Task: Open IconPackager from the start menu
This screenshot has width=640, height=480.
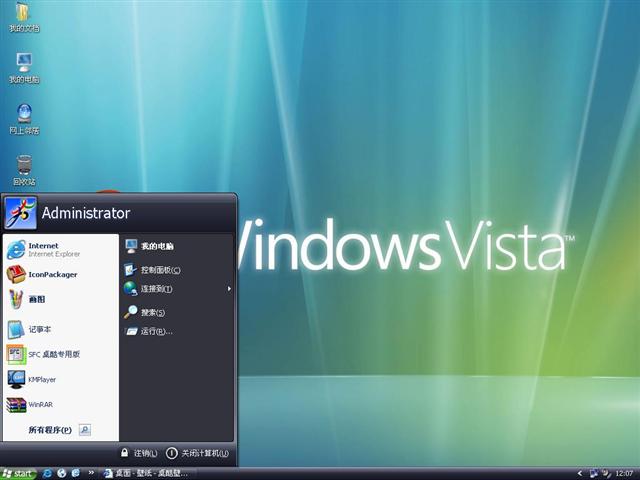Action: point(60,274)
